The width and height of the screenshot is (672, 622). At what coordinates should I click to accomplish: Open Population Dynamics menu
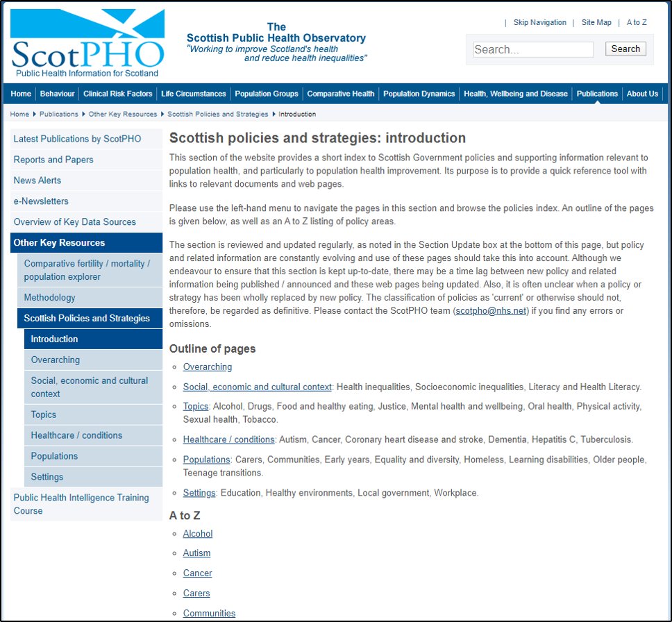(x=419, y=94)
